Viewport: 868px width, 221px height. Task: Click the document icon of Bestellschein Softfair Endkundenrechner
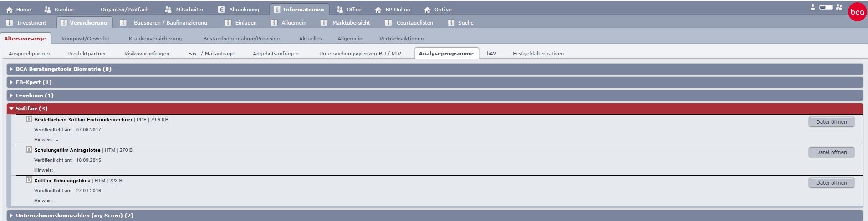[x=29, y=120]
